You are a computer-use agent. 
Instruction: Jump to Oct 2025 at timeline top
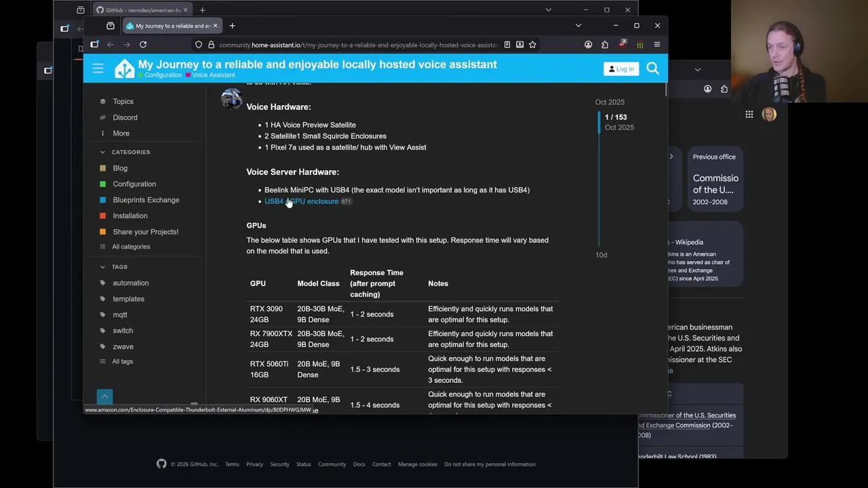coord(610,102)
